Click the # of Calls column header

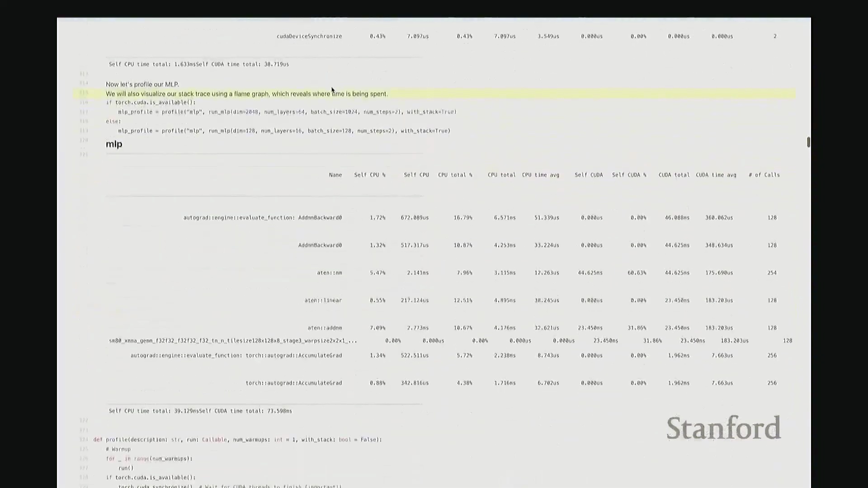[764, 175]
